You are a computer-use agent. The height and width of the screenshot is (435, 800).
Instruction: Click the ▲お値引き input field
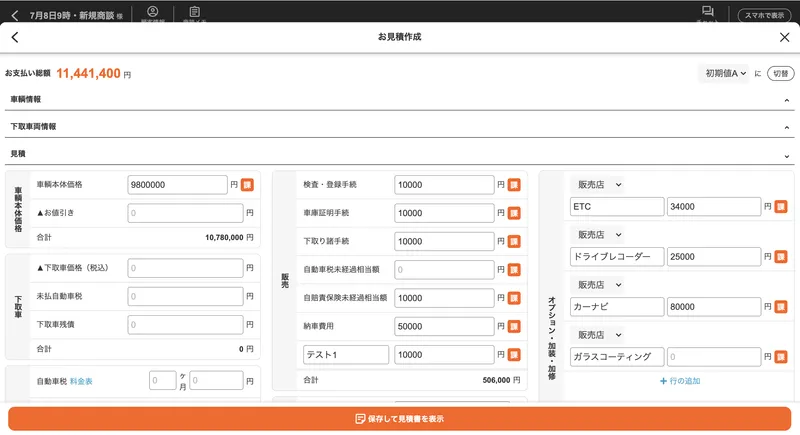click(x=185, y=213)
